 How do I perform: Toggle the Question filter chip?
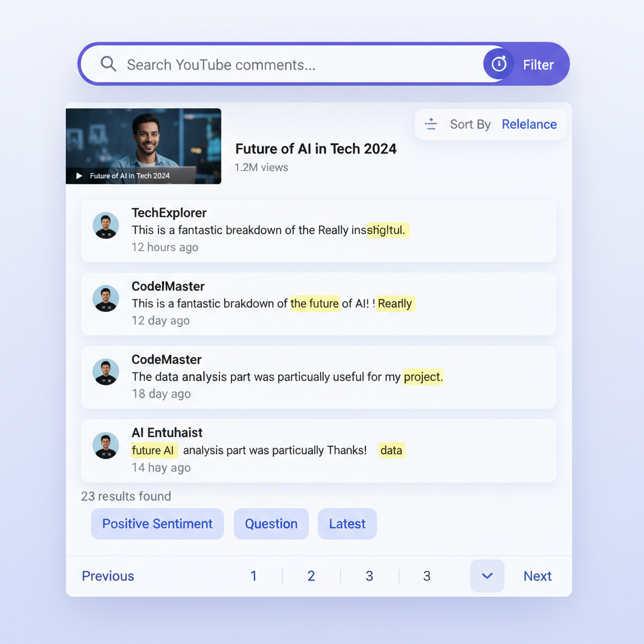click(271, 524)
